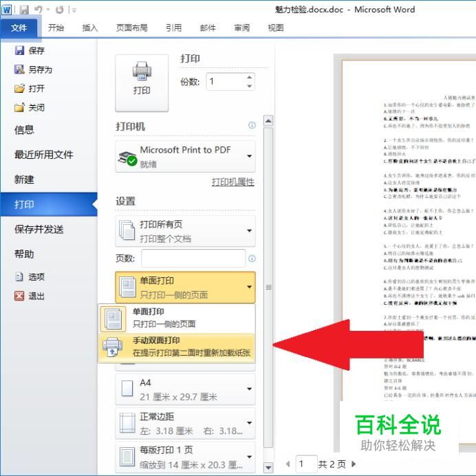
Task: Collapse the 单面打印 dropdown button
Action: pos(185,287)
